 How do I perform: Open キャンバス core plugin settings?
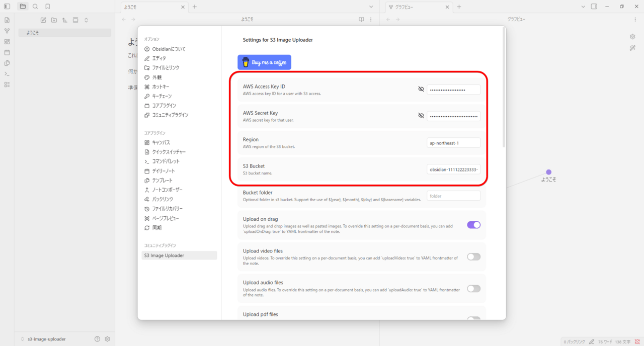tap(179, 143)
